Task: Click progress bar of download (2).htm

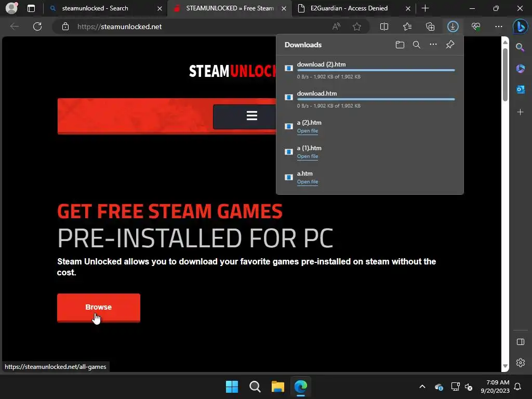Action: coord(376,70)
